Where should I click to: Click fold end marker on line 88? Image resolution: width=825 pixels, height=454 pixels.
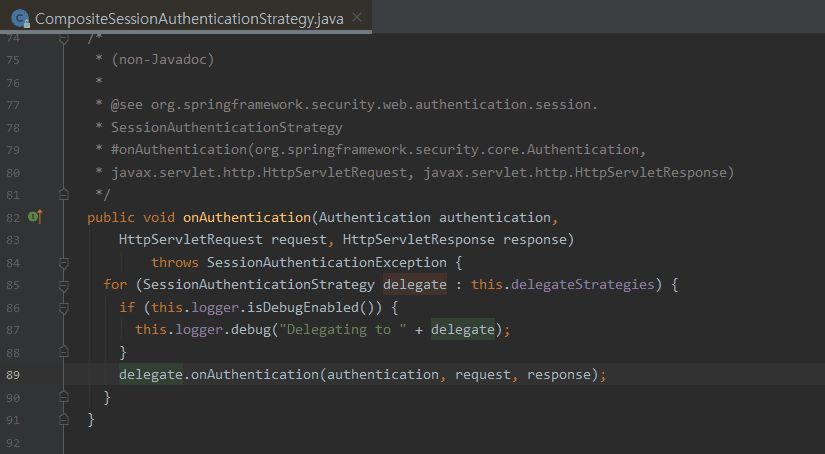click(x=65, y=352)
